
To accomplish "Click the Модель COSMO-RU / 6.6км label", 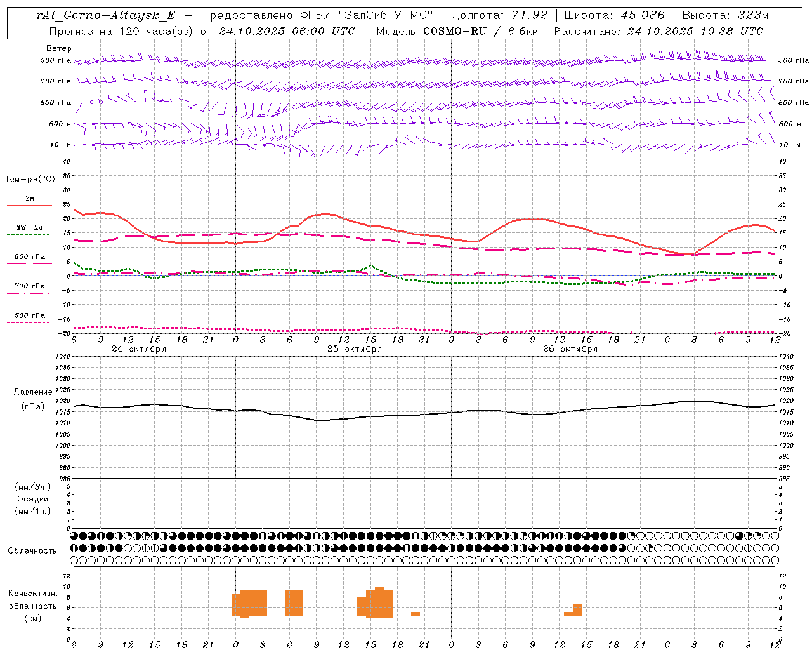I will coord(457,31).
